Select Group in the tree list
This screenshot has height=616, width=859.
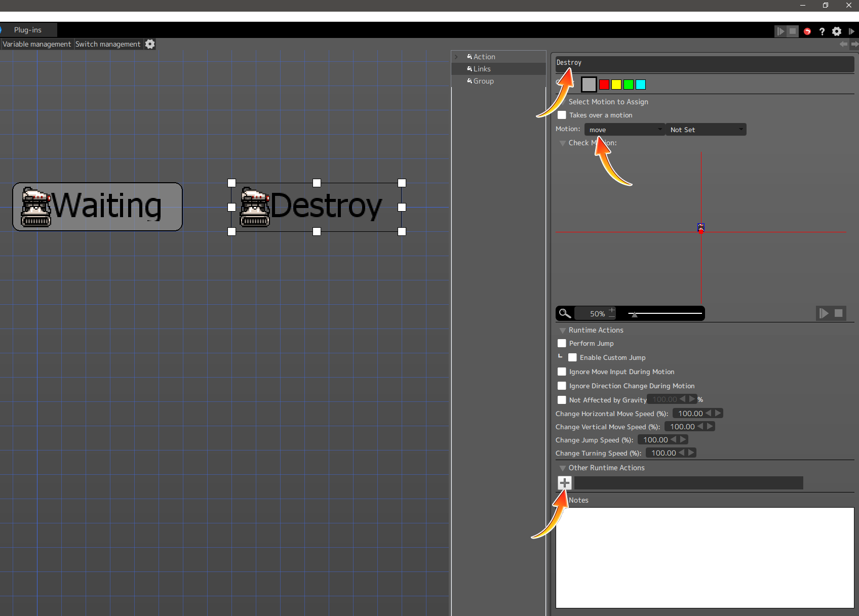483,81
